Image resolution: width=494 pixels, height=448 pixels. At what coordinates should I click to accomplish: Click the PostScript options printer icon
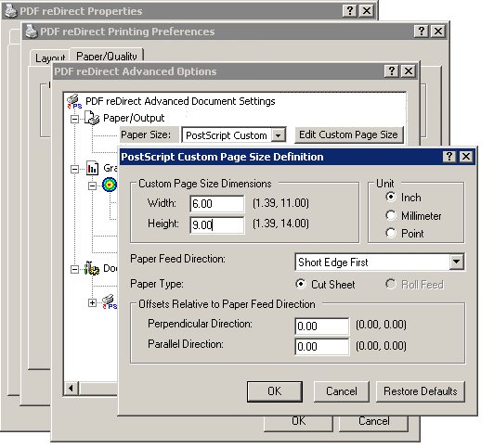point(110,302)
